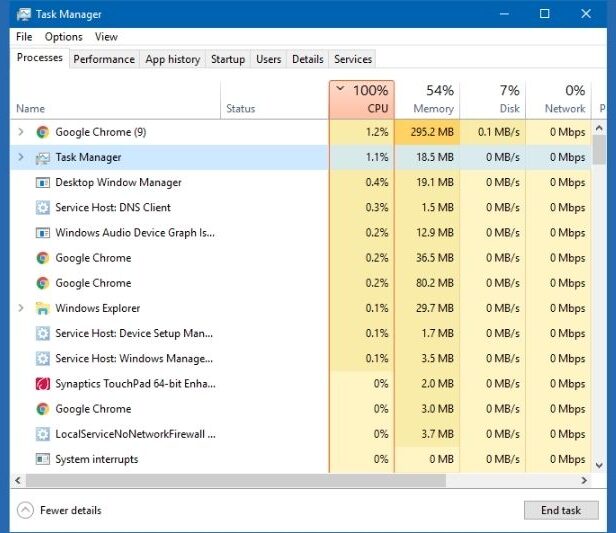The image size is (616, 533).
Task: Sort by the 54% Memory column header
Action: coord(427,100)
